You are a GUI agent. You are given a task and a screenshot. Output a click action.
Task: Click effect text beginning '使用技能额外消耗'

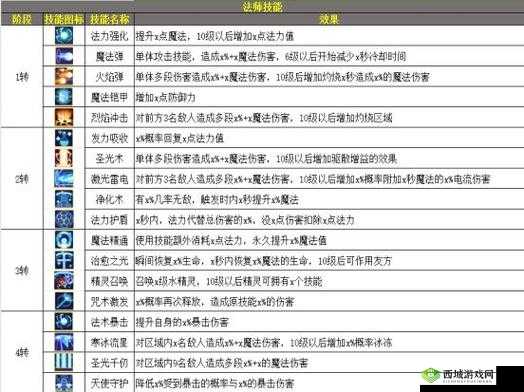click(x=231, y=241)
